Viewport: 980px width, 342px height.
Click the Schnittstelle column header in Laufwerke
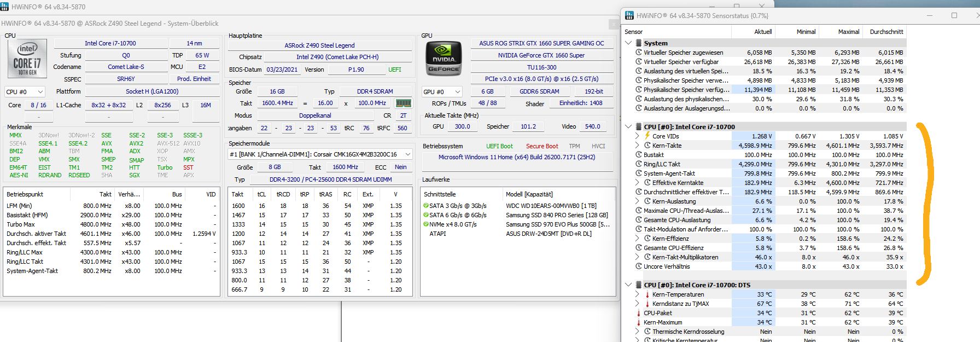pyautogui.click(x=462, y=194)
